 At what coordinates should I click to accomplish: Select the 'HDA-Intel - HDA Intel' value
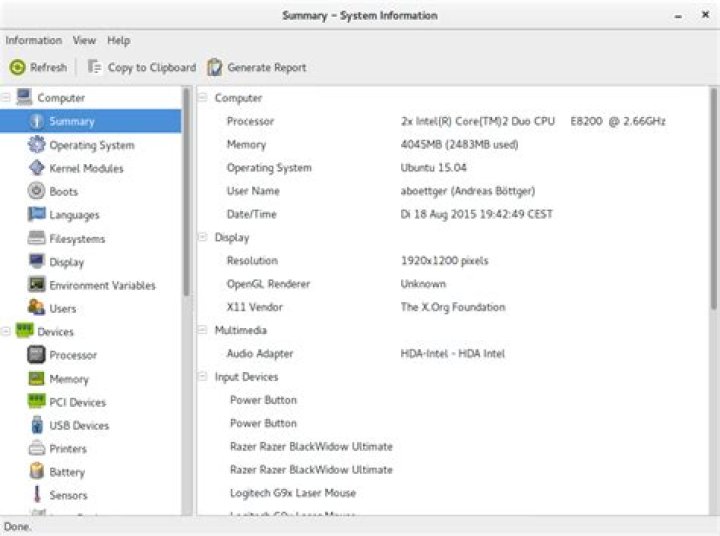452,353
